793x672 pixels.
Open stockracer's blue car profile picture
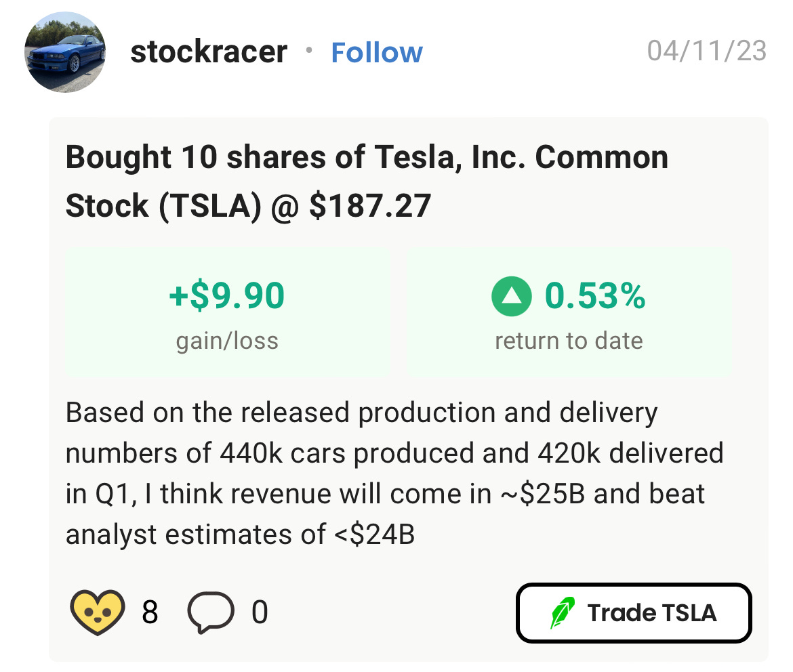click(65, 52)
